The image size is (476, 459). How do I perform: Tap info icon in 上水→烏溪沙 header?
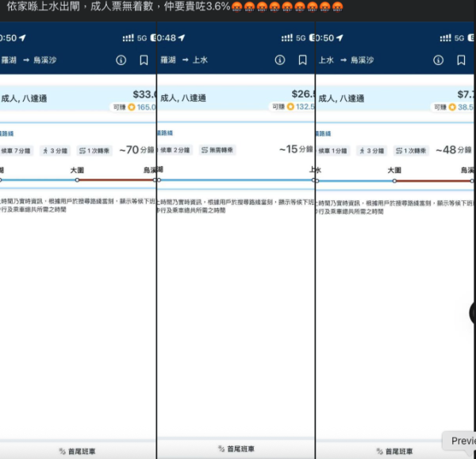point(438,60)
